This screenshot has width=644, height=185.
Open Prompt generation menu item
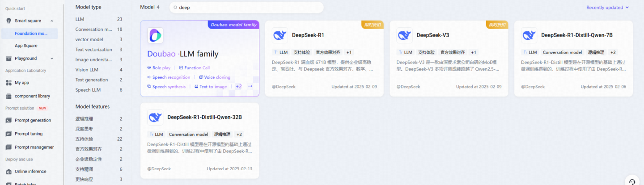coord(33,120)
